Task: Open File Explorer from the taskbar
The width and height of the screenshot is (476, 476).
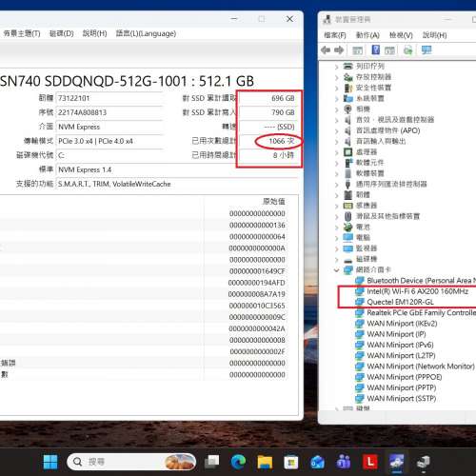Action: [265, 462]
